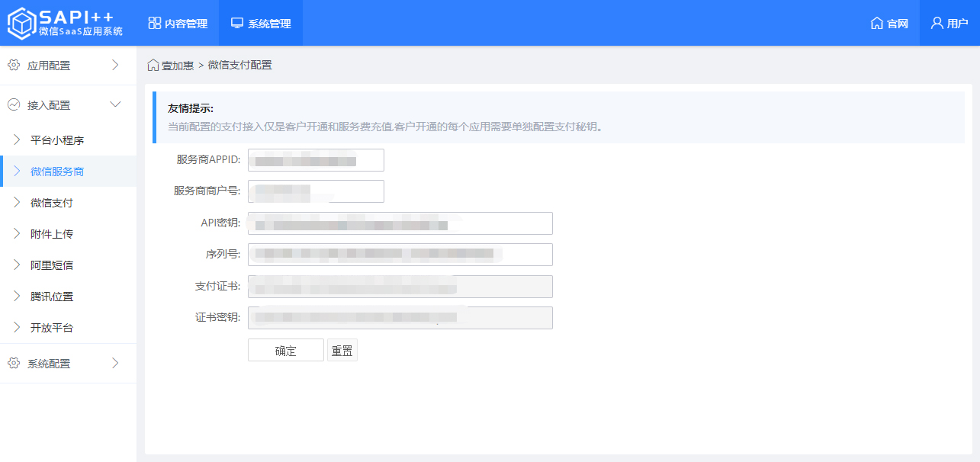
Task: Click into the API密钥 text field
Action: (400, 223)
